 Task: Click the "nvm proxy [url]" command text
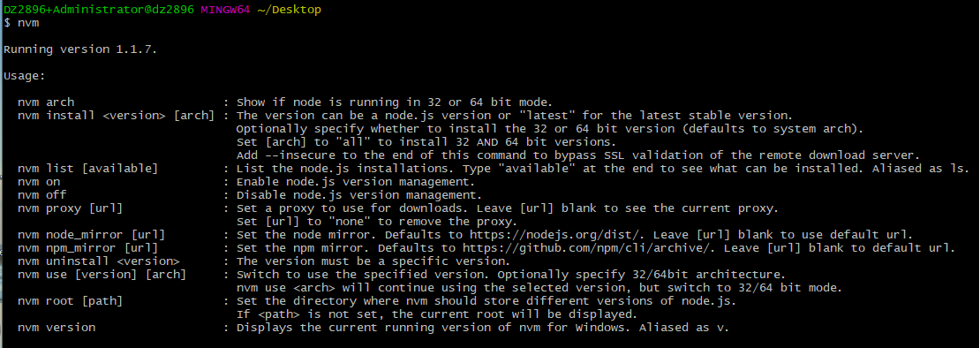pos(70,208)
